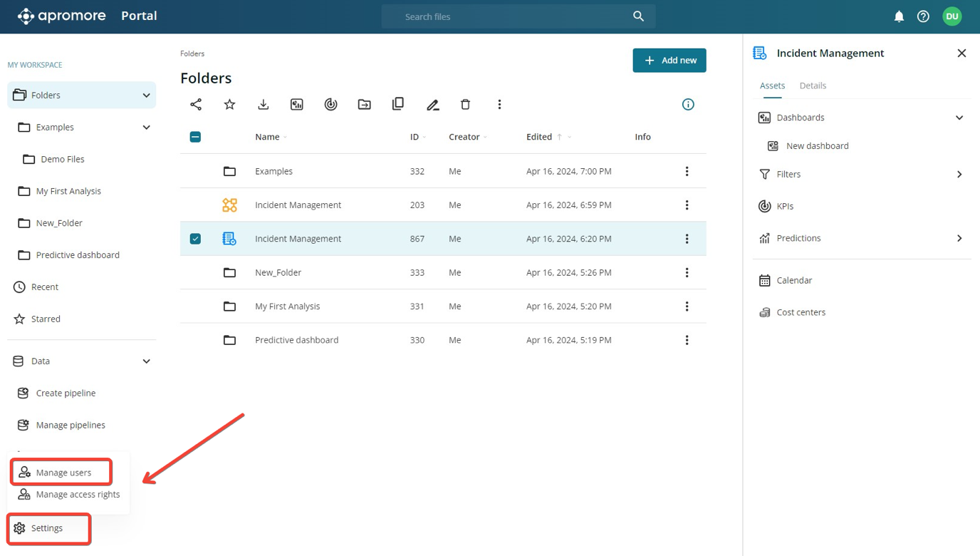Click the download icon in toolbar

264,105
